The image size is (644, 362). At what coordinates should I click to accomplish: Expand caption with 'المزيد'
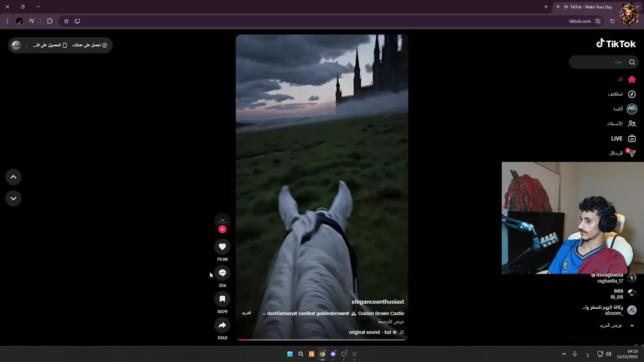pyautogui.click(x=247, y=313)
